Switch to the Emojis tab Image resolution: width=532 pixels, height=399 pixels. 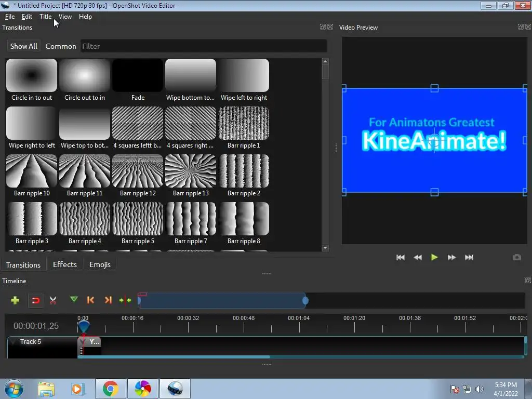[100, 264]
